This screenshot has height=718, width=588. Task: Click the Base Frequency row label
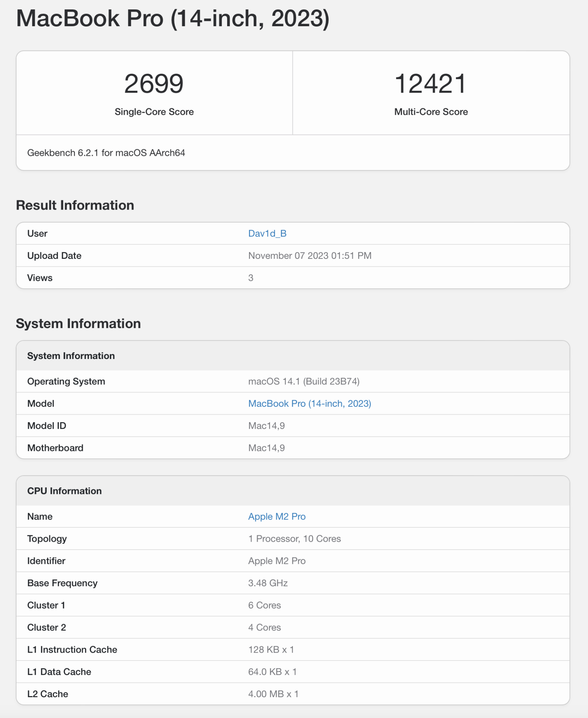coord(62,583)
